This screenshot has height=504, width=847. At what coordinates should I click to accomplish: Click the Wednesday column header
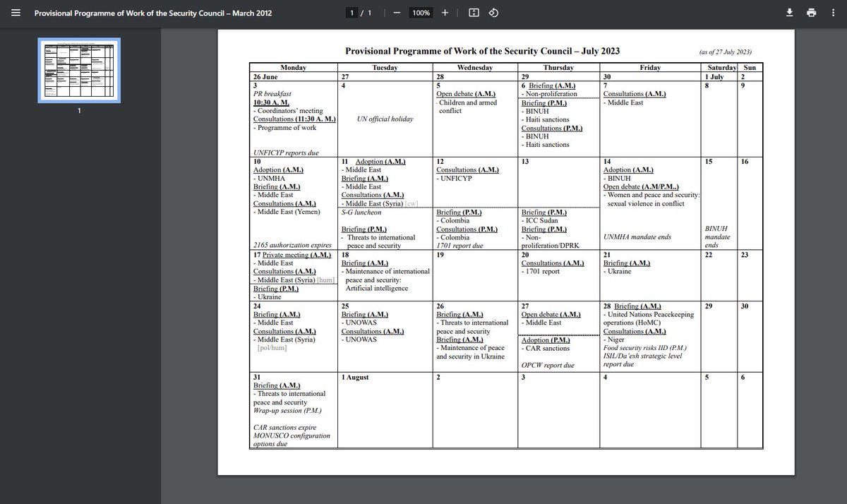(475, 68)
